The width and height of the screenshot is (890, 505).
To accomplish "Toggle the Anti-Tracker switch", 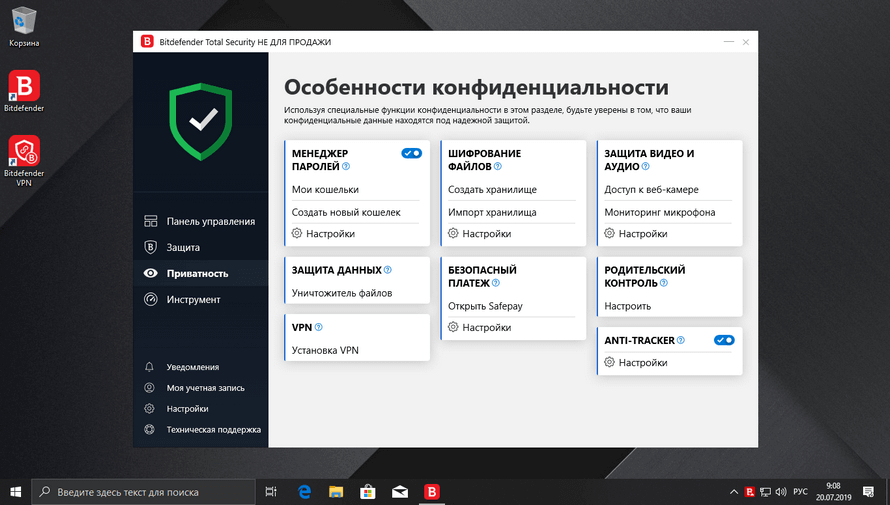I will coord(724,340).
